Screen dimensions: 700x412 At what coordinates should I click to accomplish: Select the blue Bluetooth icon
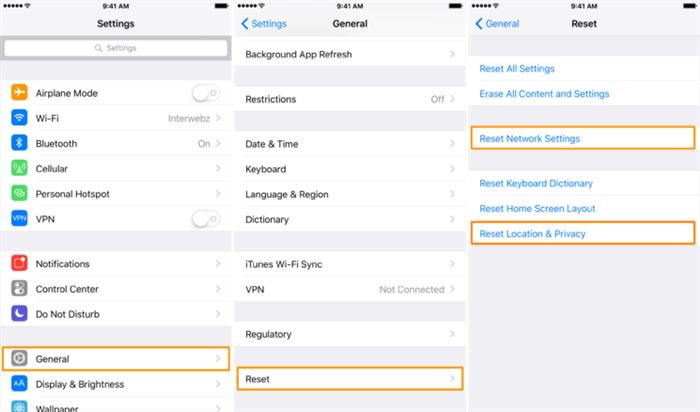click(x=19, y=143)
